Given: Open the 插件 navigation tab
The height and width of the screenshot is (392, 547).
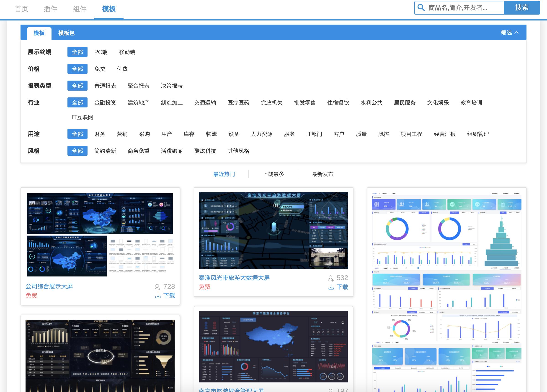Looking at the screenshot, I should pyautogui.click(x=50, y=9).
